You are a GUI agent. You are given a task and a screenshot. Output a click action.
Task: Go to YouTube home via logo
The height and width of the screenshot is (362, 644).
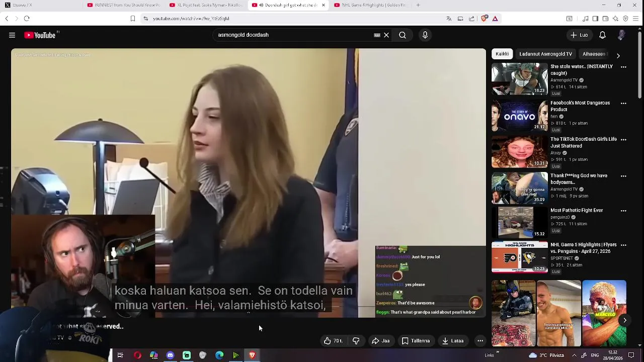pos(41,35)
